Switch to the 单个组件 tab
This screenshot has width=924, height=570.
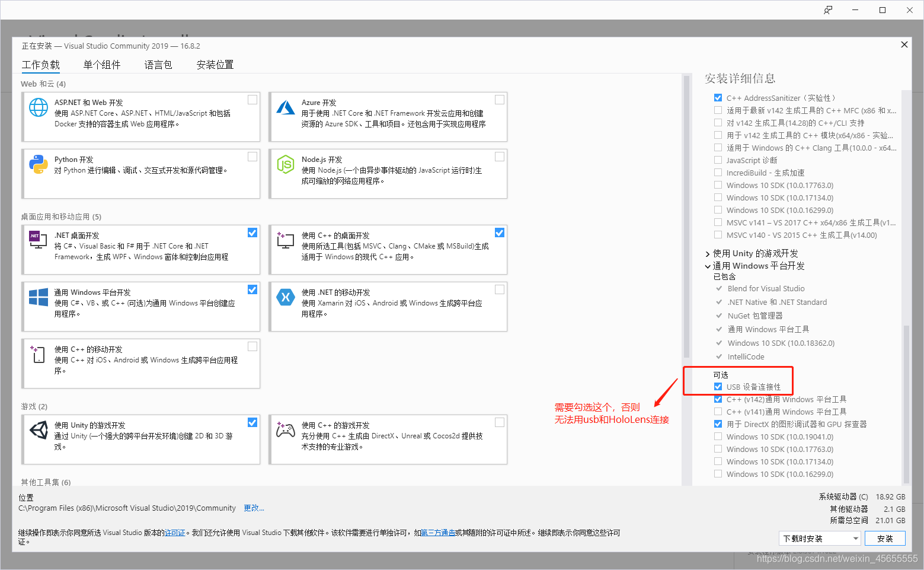[x=102, y=65]
